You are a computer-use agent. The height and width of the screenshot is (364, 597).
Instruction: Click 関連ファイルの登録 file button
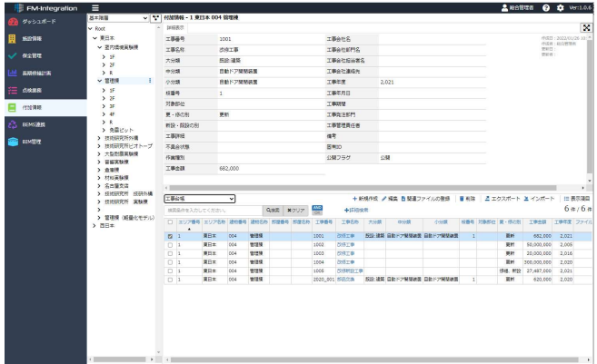click(425, 199)
